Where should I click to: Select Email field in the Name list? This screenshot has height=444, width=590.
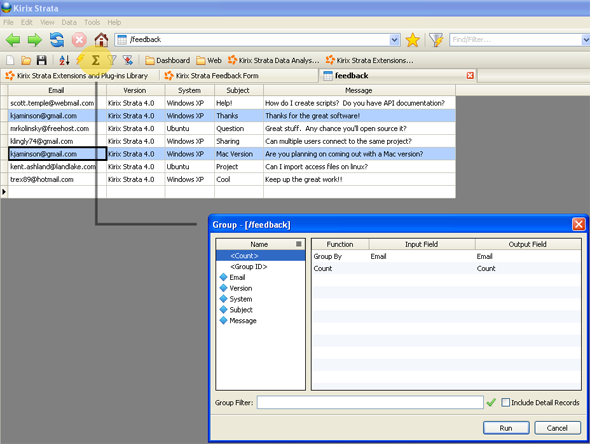(x=260, y=277)
